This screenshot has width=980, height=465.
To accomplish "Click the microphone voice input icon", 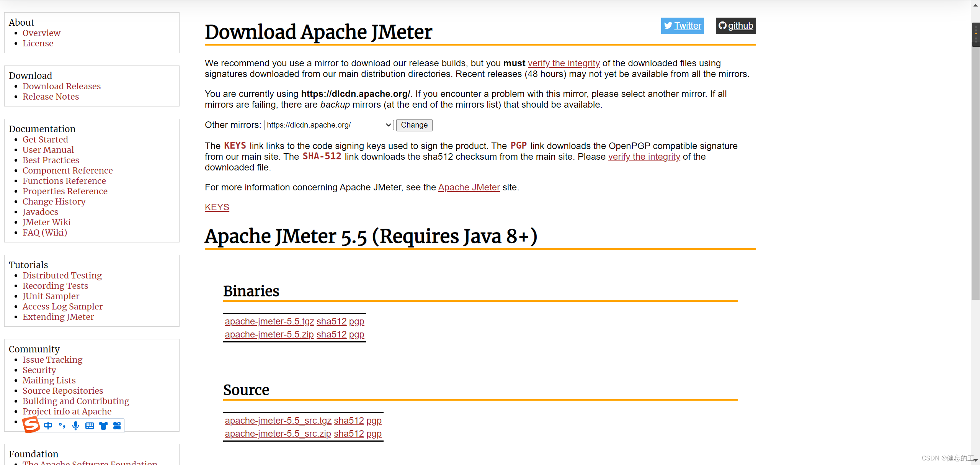I will tap(76, 426).
